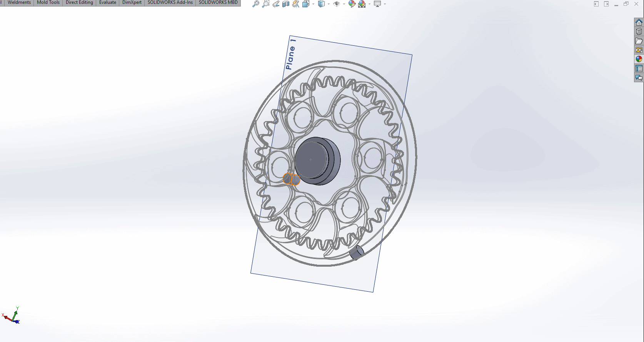Screen dimensions: 644x342
Task: Open the DimXpert tab
Action: 132,3
